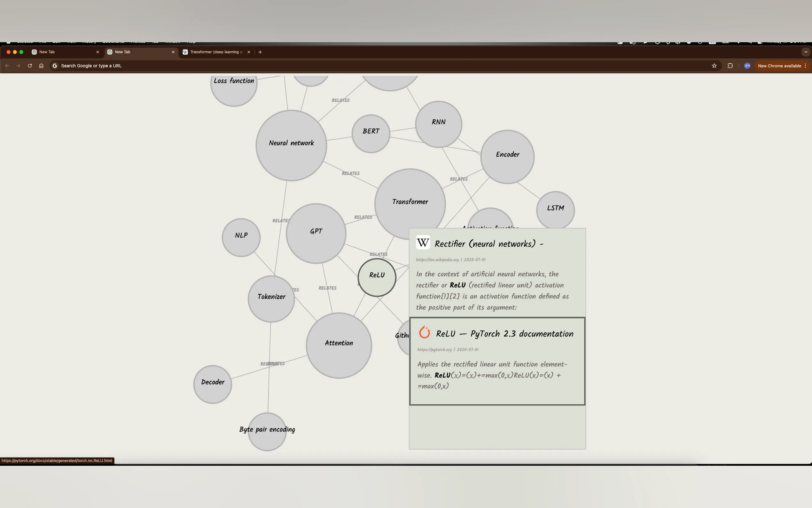Click the PyTorch flame icon
Screen dimensions: 812x508
[424, 332]
